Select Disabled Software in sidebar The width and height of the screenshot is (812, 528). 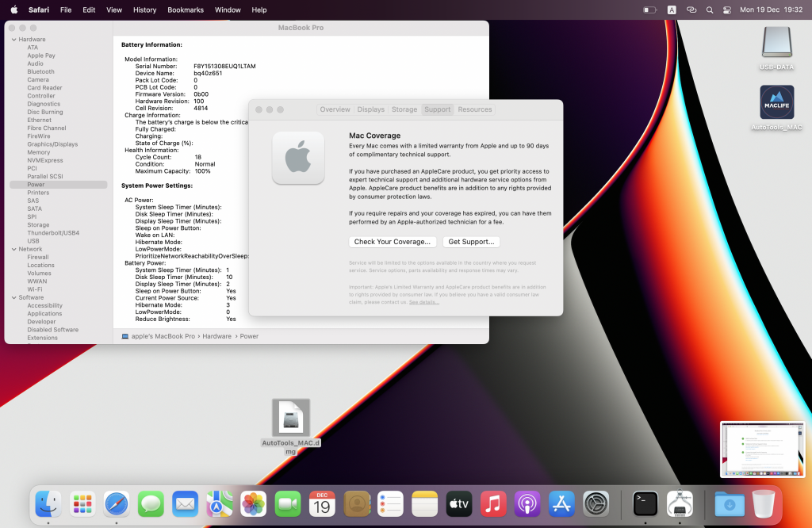53,330
